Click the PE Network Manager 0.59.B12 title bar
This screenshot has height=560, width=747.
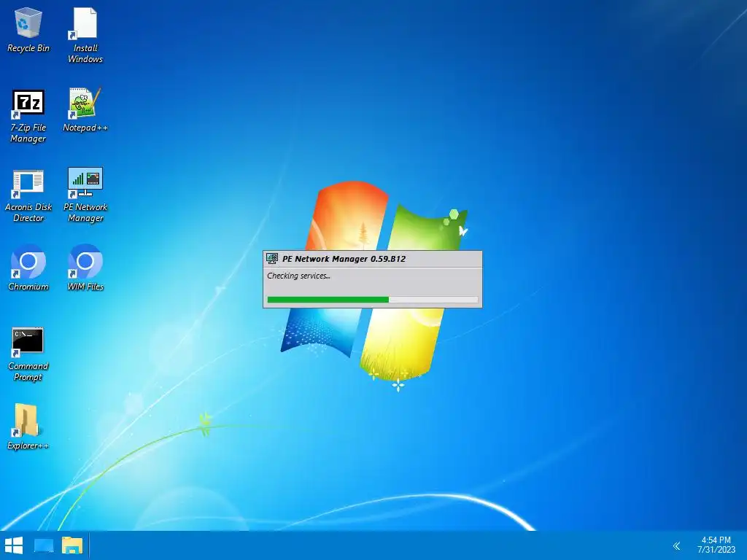pyautogui.click(x=373, y=259)
